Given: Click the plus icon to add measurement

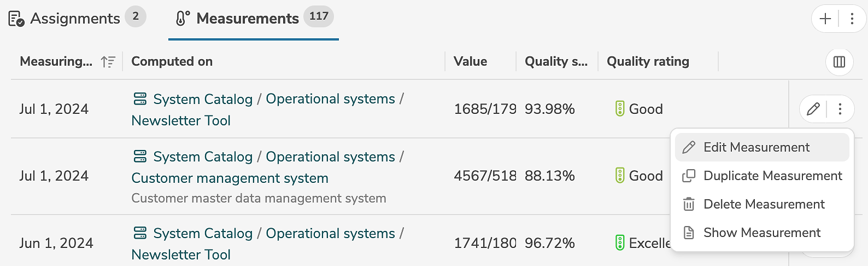Looking at the screenshot, I should click(825, 19).
